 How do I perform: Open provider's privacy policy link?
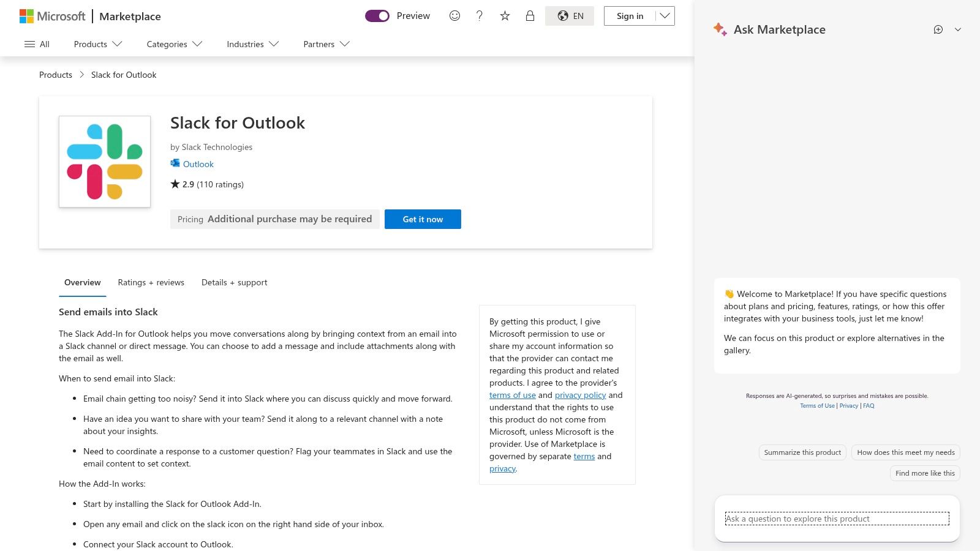click(x=581, y=395)
